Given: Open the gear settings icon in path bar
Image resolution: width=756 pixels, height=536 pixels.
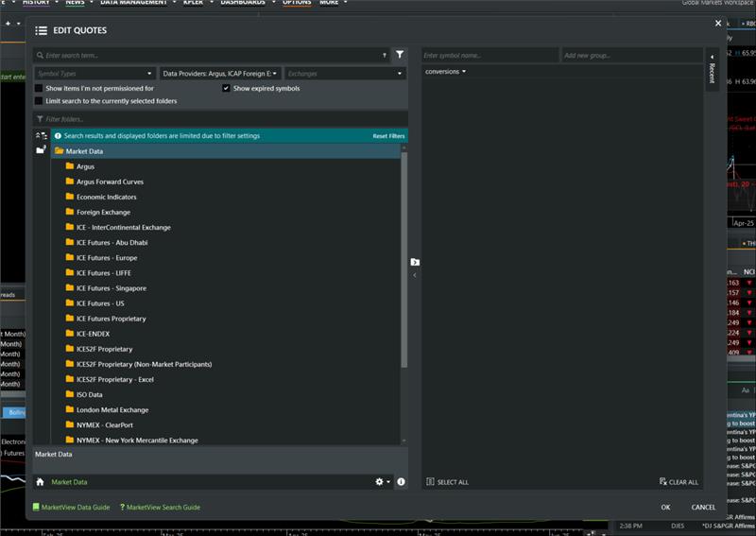Looking at the screenshot, I should point(380,481).
